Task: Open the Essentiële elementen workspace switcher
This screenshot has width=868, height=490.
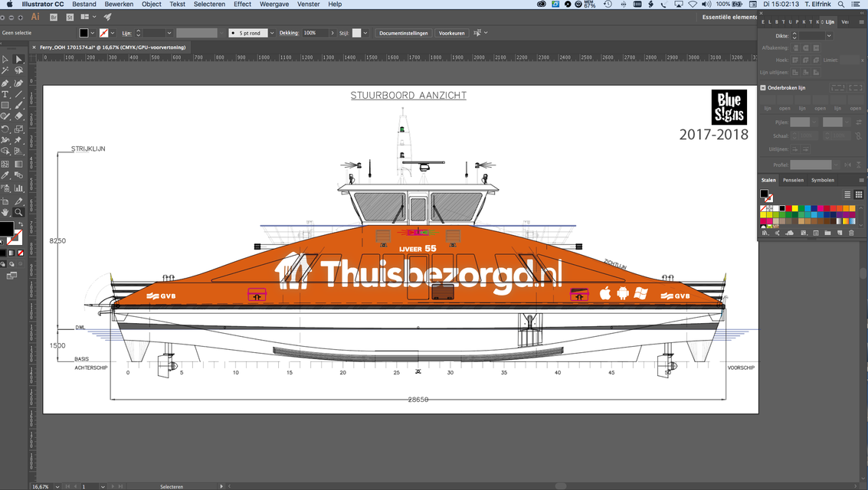Action: pyautogui.click(x=729, y=17)
